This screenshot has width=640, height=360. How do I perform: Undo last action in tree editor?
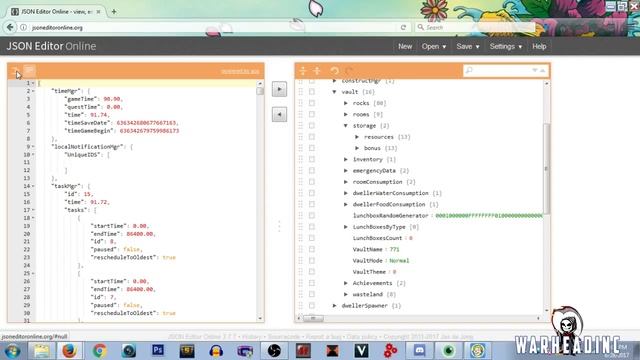coord(334,71)
